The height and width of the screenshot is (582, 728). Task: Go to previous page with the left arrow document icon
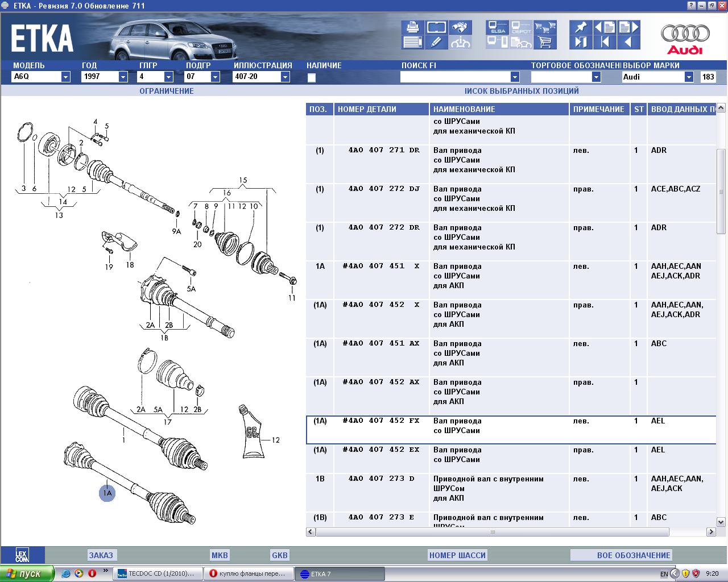point(605,27)
